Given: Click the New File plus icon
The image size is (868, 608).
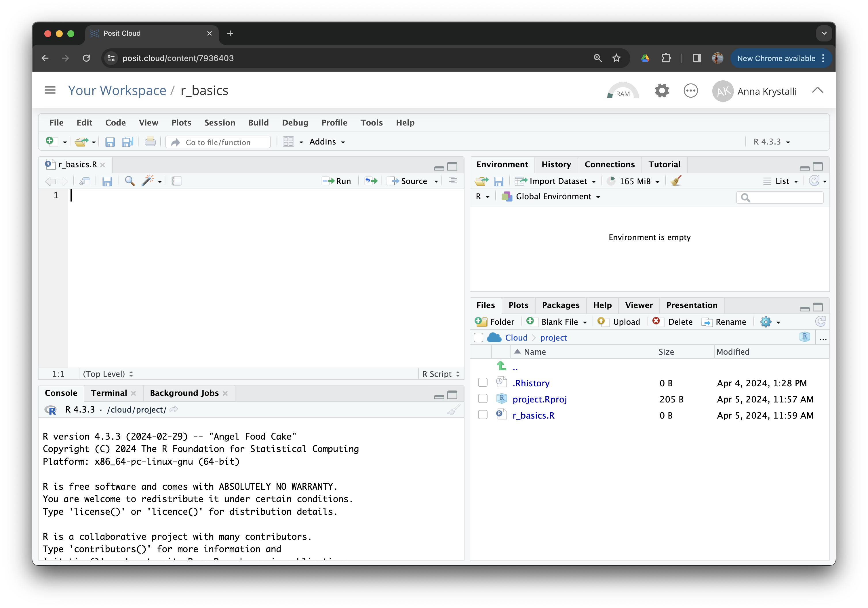Looking at the screenshot, I should pos(50,141).
